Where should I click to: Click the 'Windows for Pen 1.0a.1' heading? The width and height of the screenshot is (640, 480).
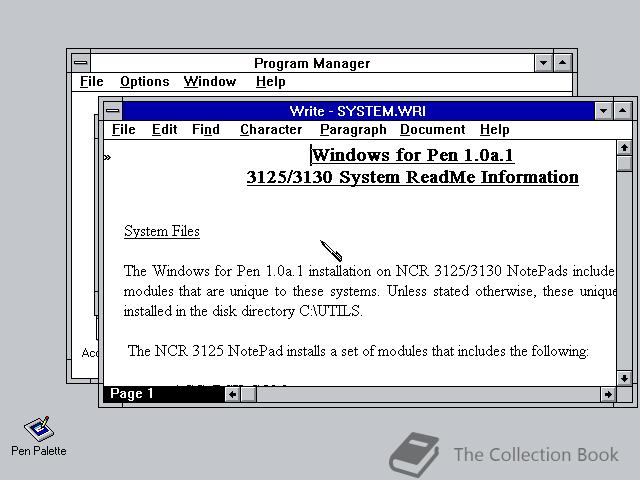click(413, 155)
